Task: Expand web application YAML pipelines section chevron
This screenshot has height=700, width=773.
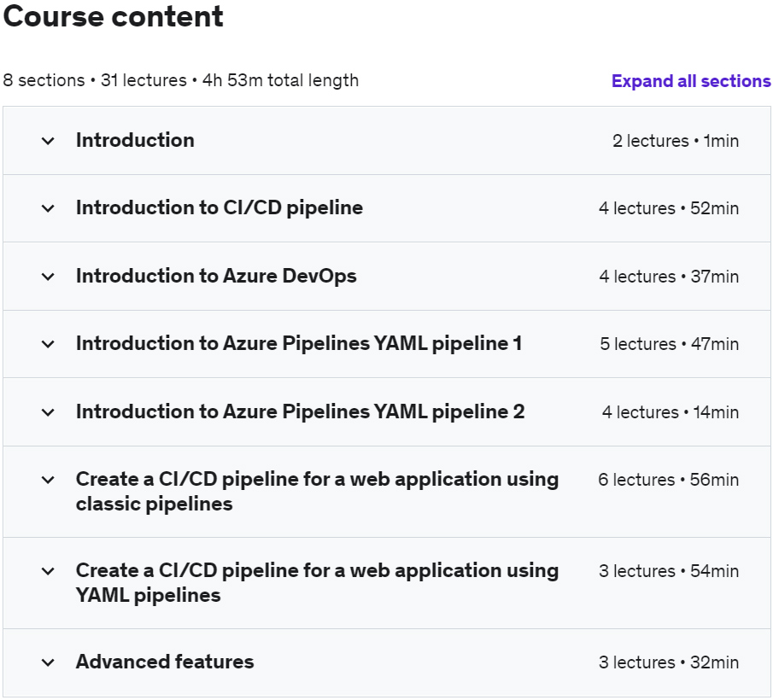Action: pos(48,571)
